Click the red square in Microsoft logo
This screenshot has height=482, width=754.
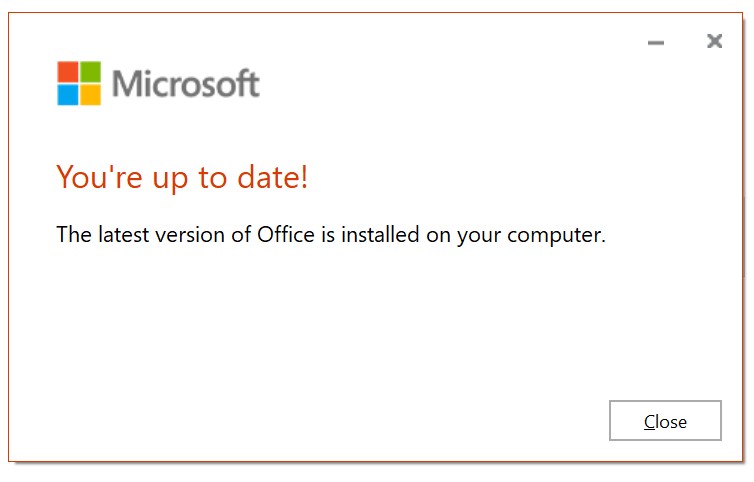pyautogui.click(x=68, y=72)
